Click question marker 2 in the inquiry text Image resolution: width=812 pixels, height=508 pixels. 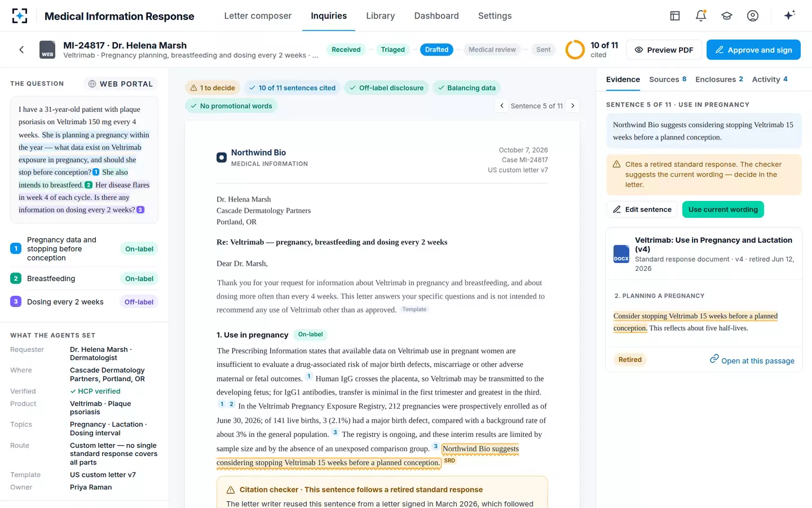pyautogui.click(x=89, y=185)
